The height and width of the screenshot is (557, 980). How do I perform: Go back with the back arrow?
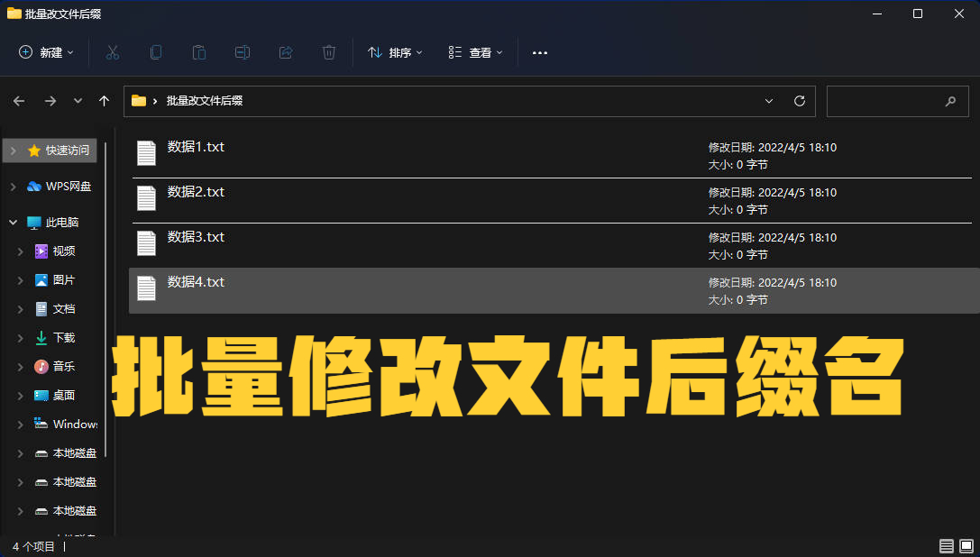pyautogui.click(x=19, y=101)
